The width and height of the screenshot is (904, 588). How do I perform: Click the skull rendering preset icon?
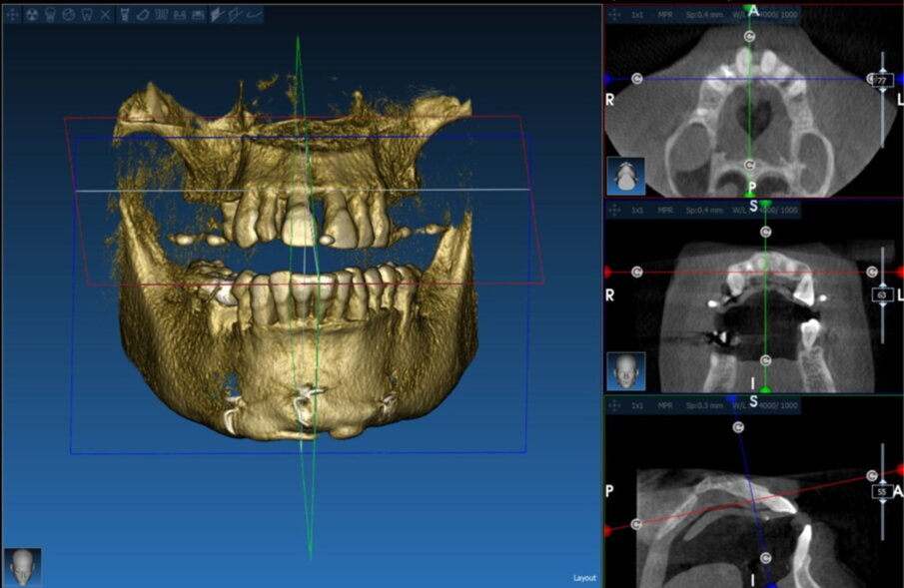(x=49, y=15)
